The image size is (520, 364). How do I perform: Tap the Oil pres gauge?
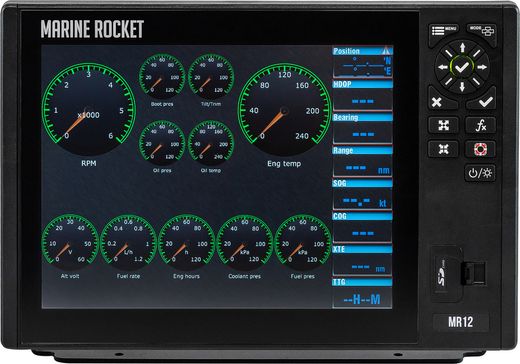point(162,143)
